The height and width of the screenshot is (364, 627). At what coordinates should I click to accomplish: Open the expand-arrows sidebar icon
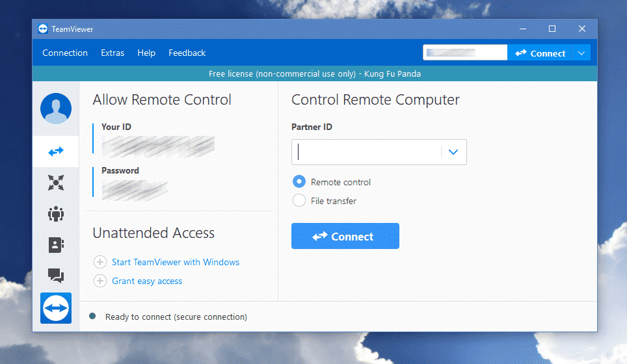[x=56, y=183]
